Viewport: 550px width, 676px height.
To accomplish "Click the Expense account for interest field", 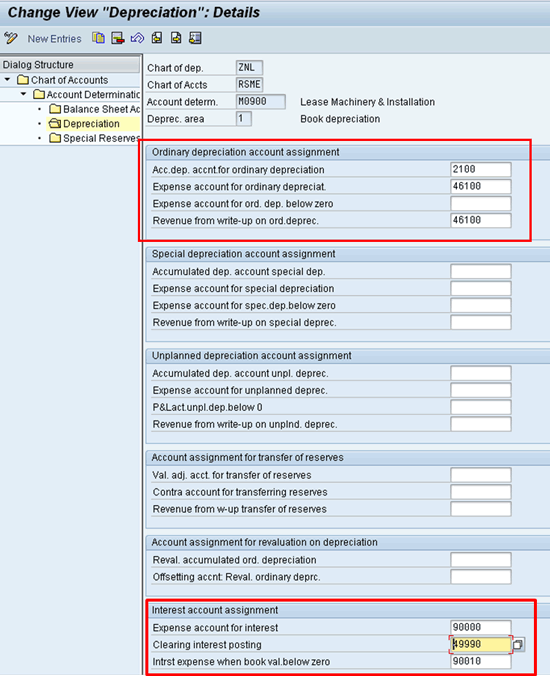I will [481, 627].
